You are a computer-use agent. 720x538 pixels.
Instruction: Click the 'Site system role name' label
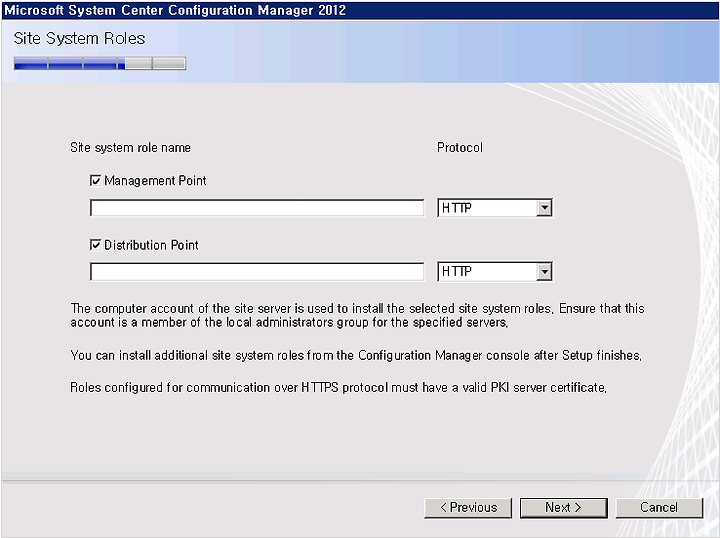pyautogui.click(x=130, y=148)
